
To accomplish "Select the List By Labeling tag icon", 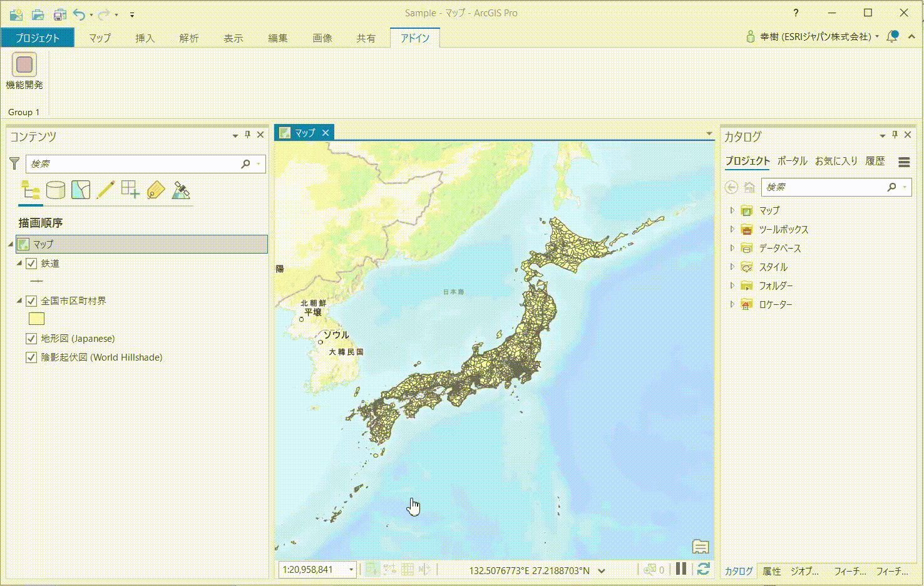I will (156, 190).
